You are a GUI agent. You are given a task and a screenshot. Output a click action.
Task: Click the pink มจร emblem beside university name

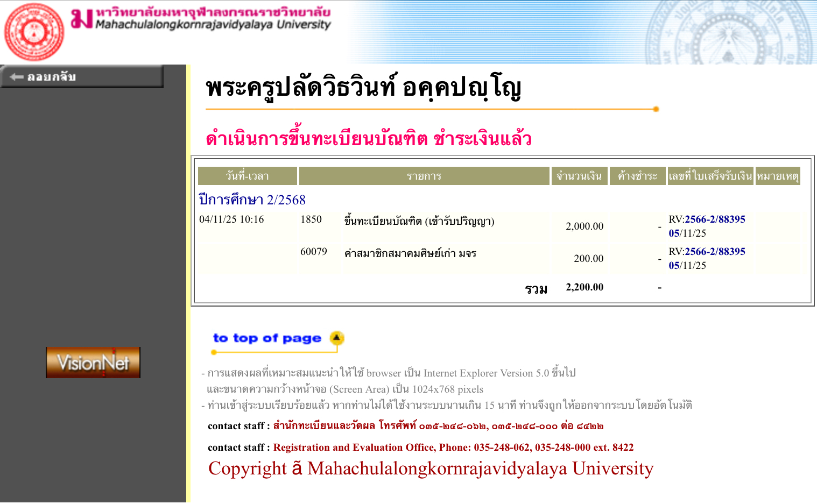tap(82, 18)
